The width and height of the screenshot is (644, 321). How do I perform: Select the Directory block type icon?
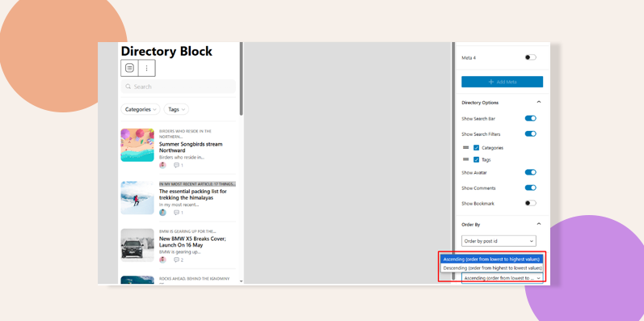click(130, 68)
